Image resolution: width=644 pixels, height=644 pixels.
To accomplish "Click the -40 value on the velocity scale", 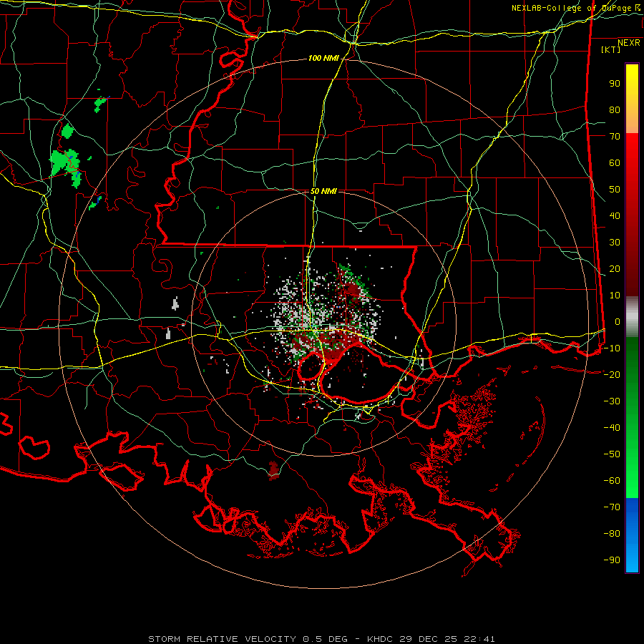I will point(612,428).
